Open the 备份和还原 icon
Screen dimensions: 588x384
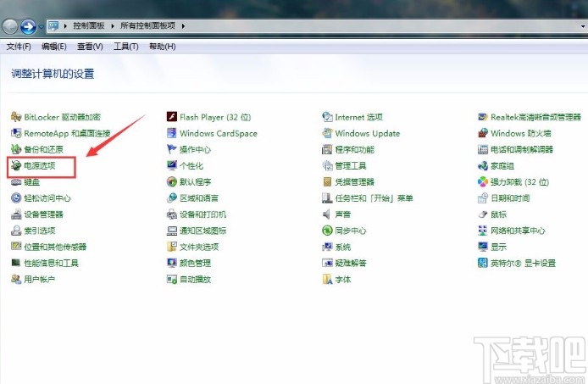(16, 149)
